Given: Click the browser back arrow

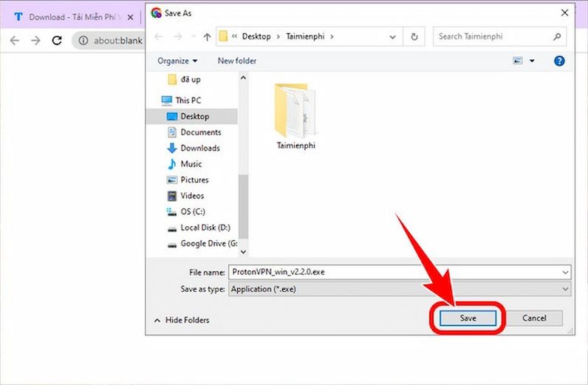Looking at the screenshot, I should [x=14, y=41].
